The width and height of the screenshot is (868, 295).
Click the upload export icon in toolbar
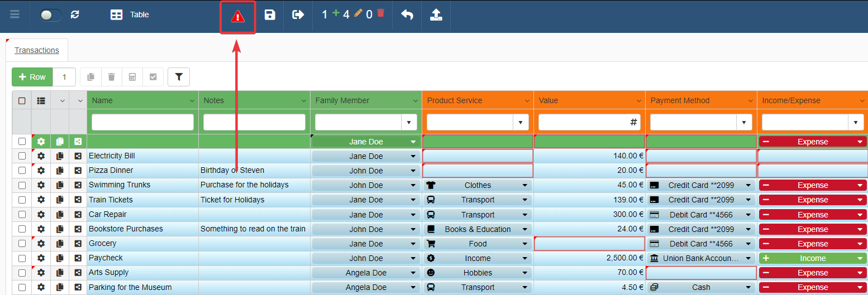(436, 15)
